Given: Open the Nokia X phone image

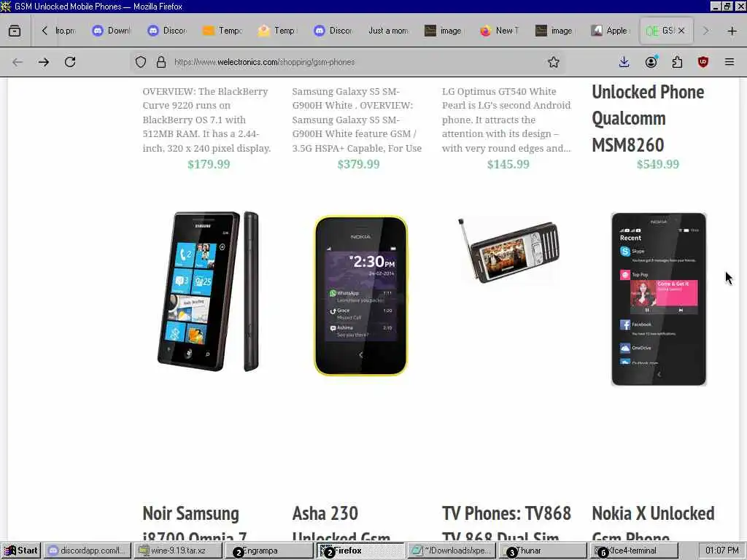Looking at the screenshot, I should click(659, 299).
